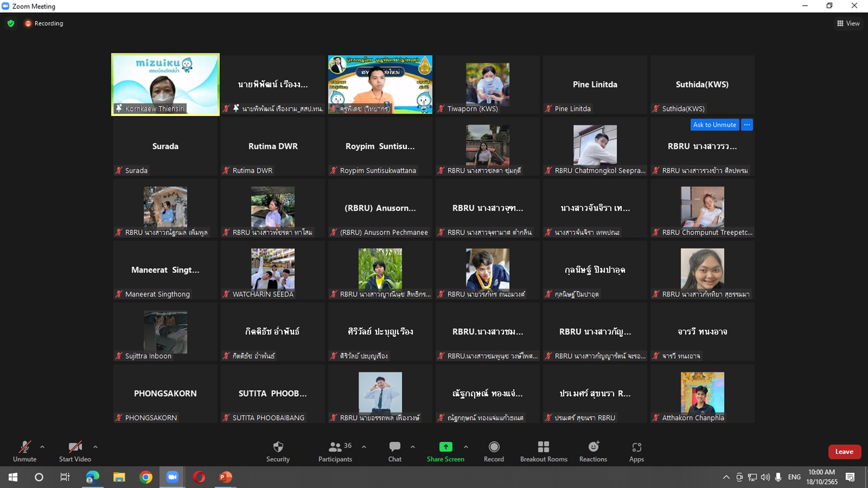Open the Participants panel
Viewport: 868px width, 488px height.
coord(335,451)
